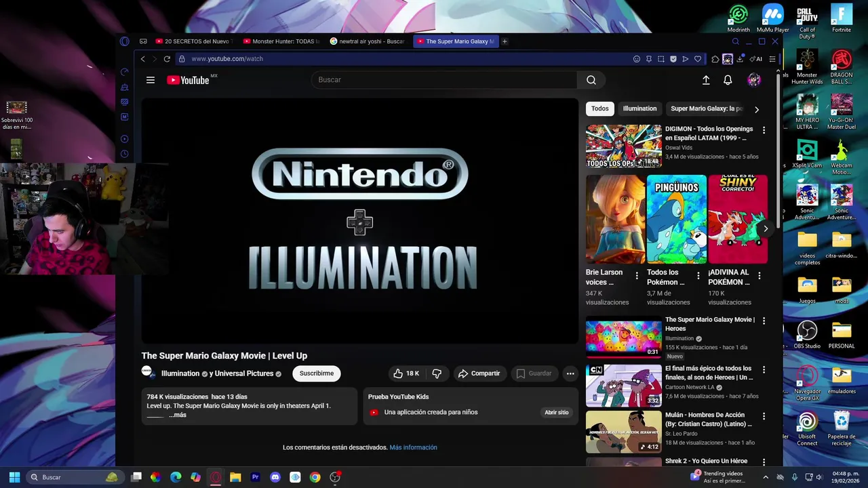The height and width of the screenshot is (488, 868).
Task: Open Más información link about comments
Action: point(413,447)
